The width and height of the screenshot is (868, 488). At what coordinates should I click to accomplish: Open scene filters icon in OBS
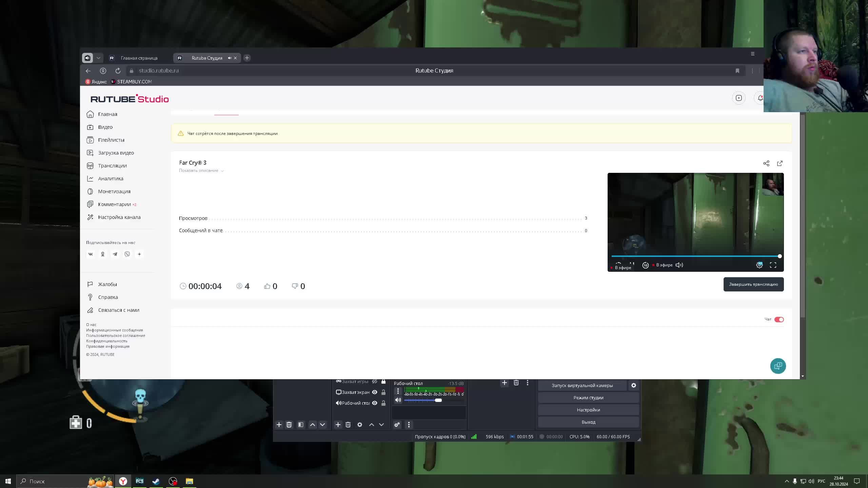click(301, 425)
